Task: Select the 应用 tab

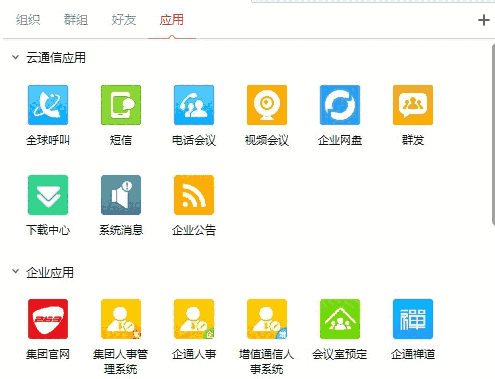Action: click(172, 20)
